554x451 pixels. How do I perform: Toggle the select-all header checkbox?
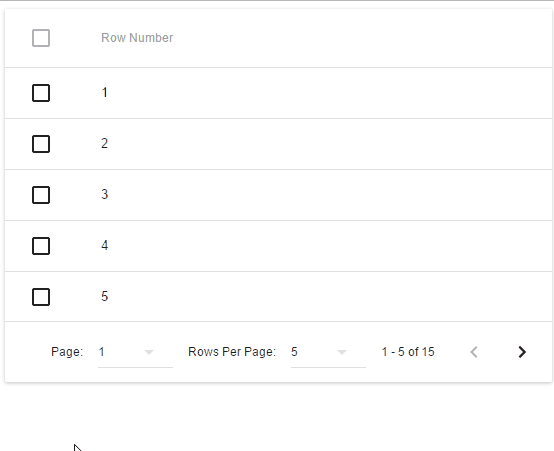click(41, 38)
